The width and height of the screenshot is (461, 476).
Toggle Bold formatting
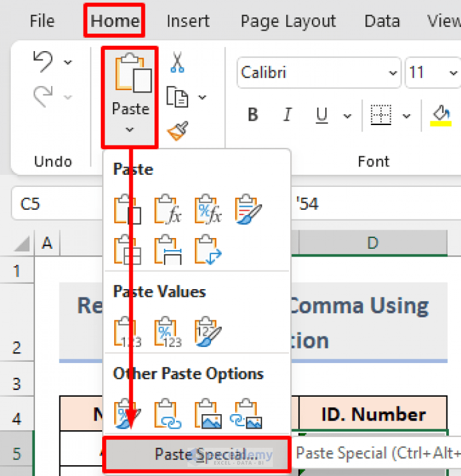coord(253,115)
